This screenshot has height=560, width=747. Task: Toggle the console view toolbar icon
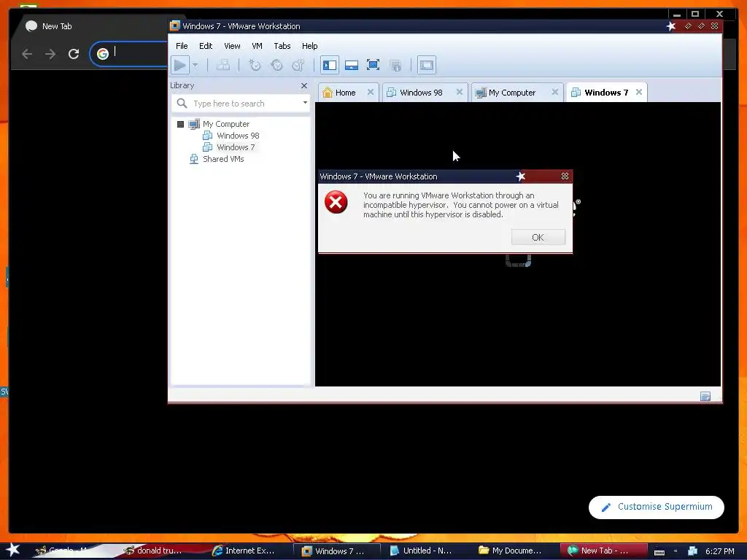click(426, 65)
